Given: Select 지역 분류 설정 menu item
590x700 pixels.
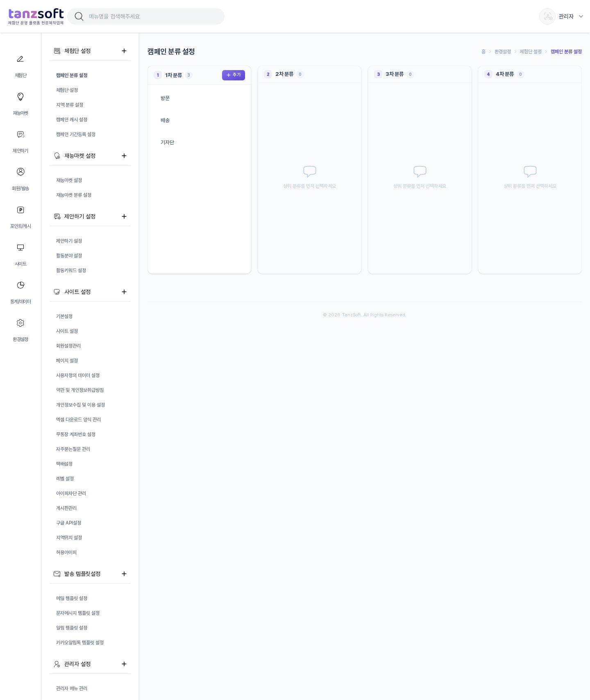Looking at the screenshot, I should tap(70, 105).
